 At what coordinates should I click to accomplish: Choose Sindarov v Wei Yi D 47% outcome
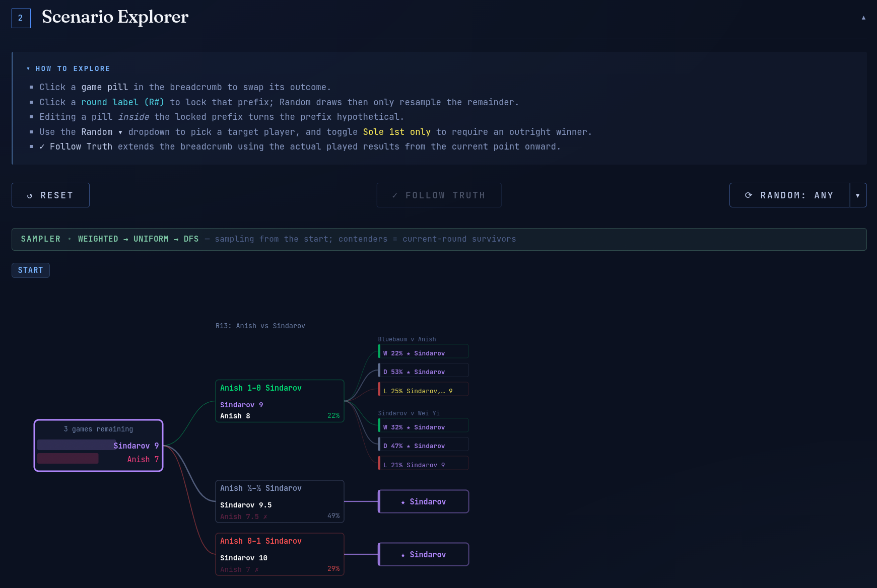click(x=424, y=445)
